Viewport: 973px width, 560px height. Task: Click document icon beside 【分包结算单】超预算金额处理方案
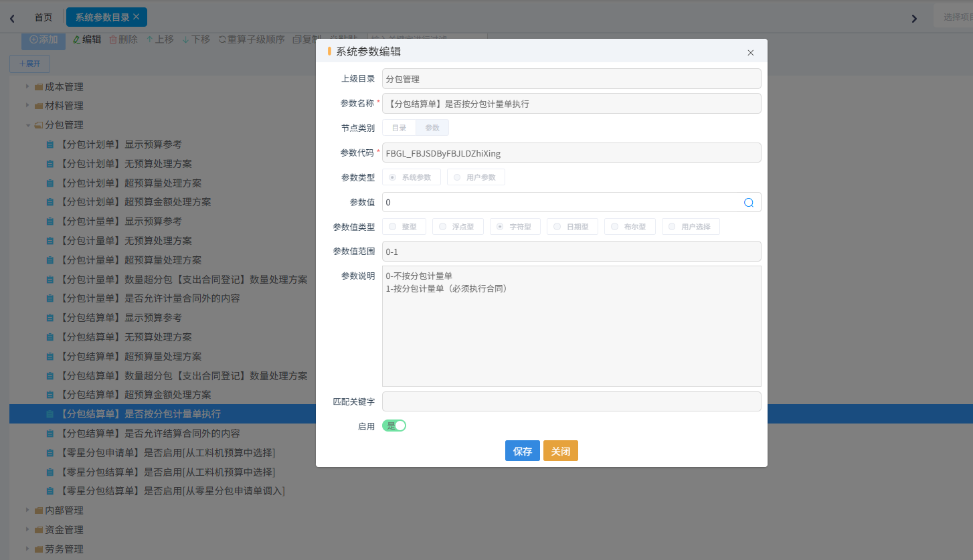[50, 395]
